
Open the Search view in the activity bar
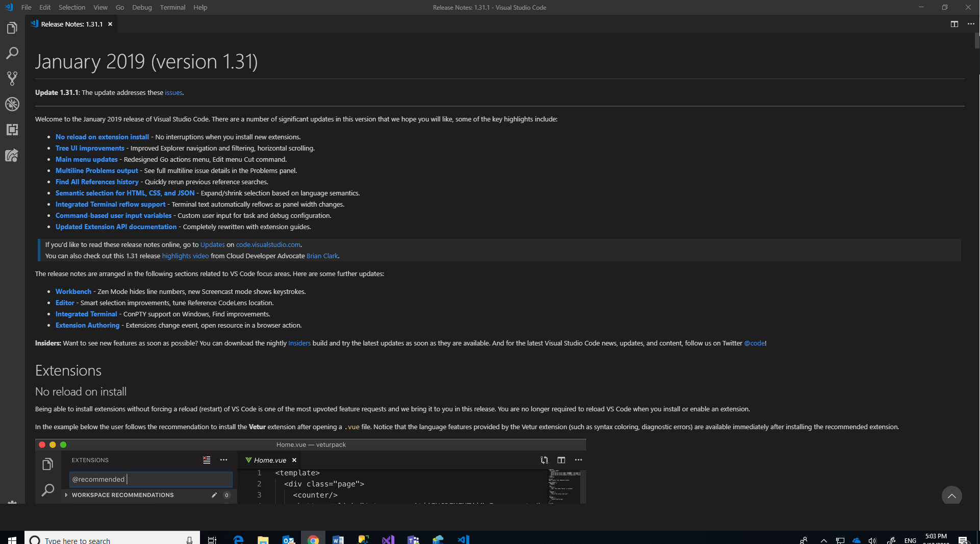[12, 53]
